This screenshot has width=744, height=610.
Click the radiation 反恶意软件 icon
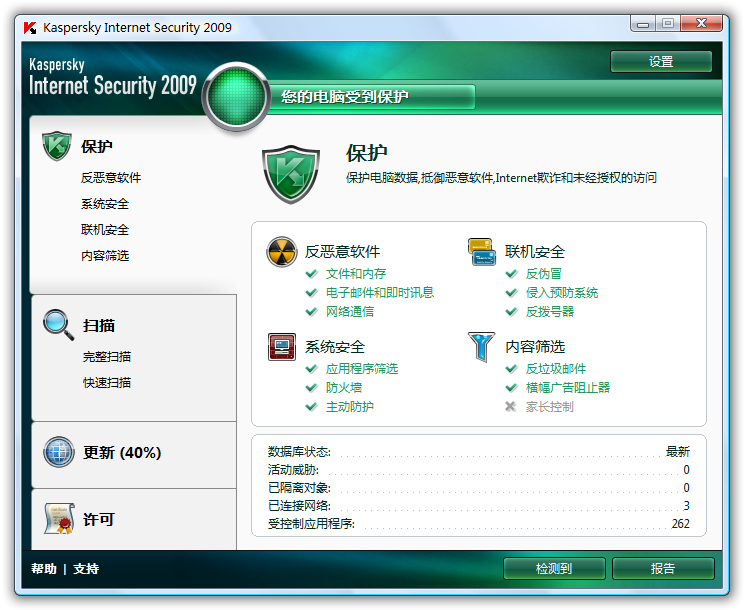point(282,252)
